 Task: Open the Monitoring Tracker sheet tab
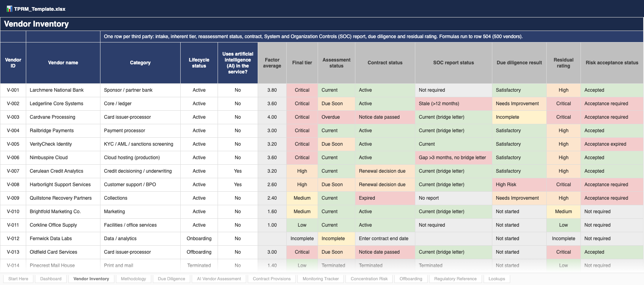[x=321, y=279]
